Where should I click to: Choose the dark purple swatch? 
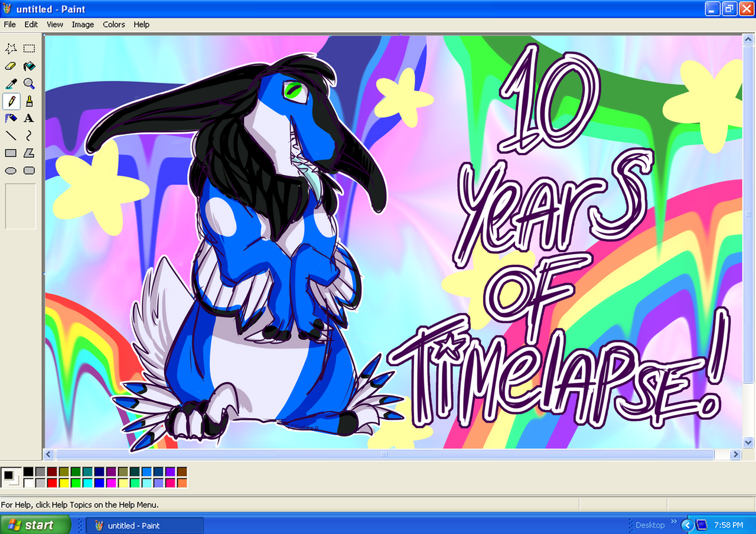tap(111, 472)
